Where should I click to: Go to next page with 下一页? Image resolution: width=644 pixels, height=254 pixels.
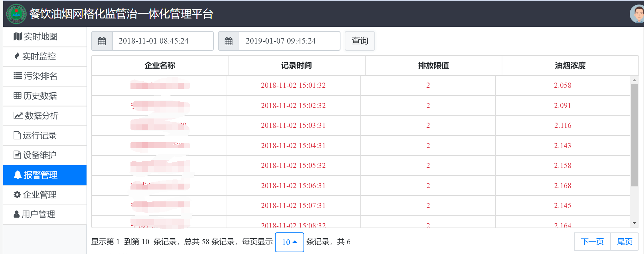click(x=592, y=242)
